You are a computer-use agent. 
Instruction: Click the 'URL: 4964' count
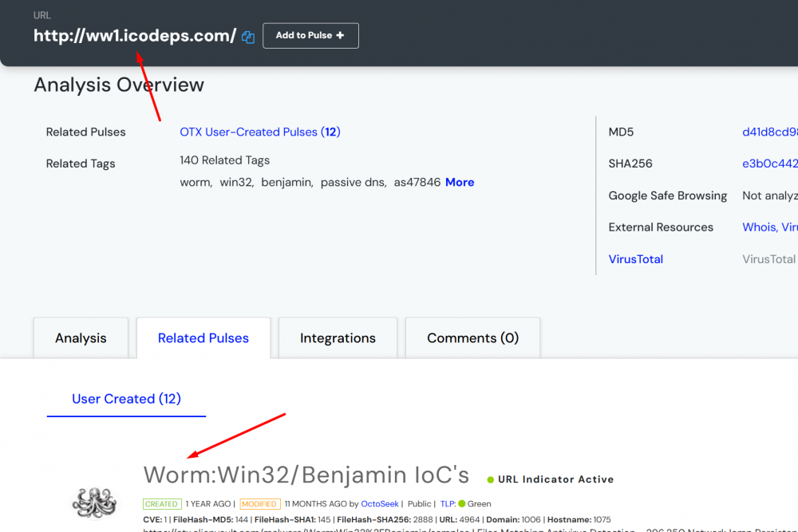460,519
